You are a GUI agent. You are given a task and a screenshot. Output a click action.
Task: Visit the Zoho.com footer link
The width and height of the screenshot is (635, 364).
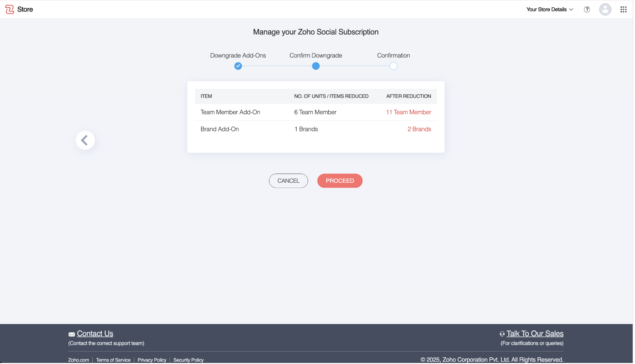coord(78,360)
